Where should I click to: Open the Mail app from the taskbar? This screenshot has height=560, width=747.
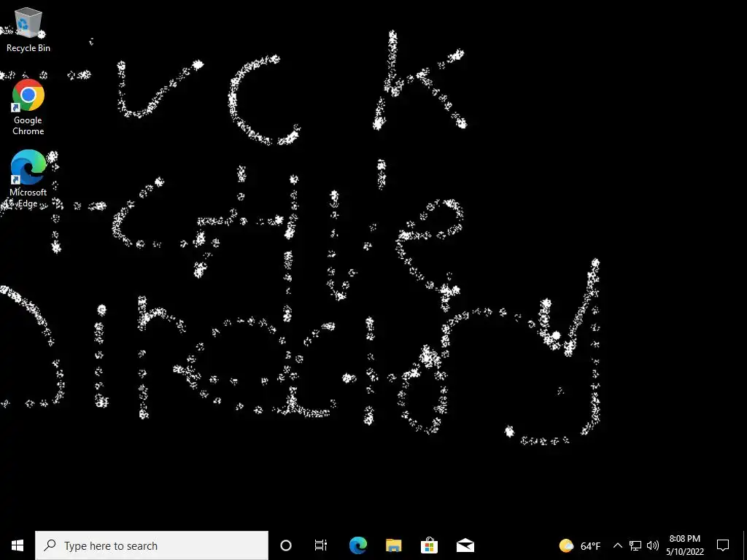click(x=465, y=545)
